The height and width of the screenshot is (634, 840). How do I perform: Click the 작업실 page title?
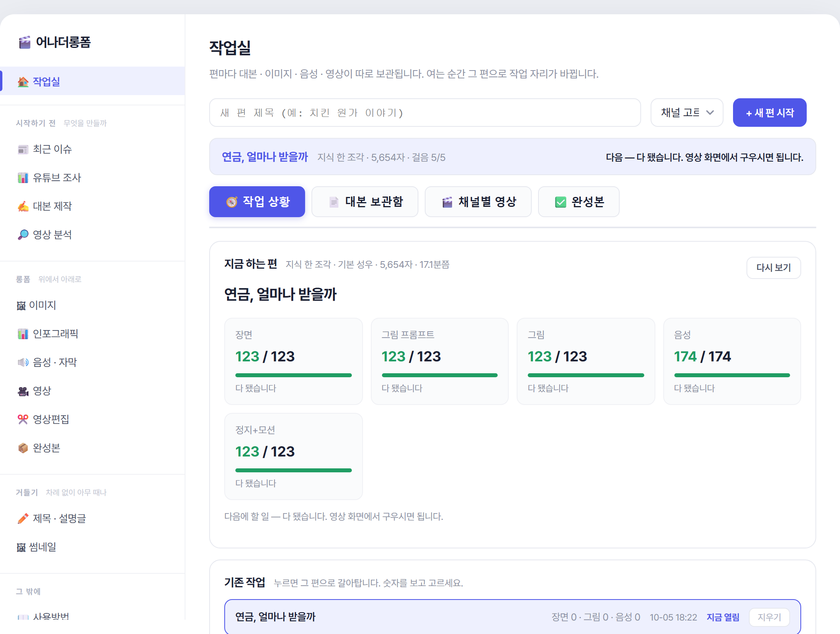[x=230, y=48]
